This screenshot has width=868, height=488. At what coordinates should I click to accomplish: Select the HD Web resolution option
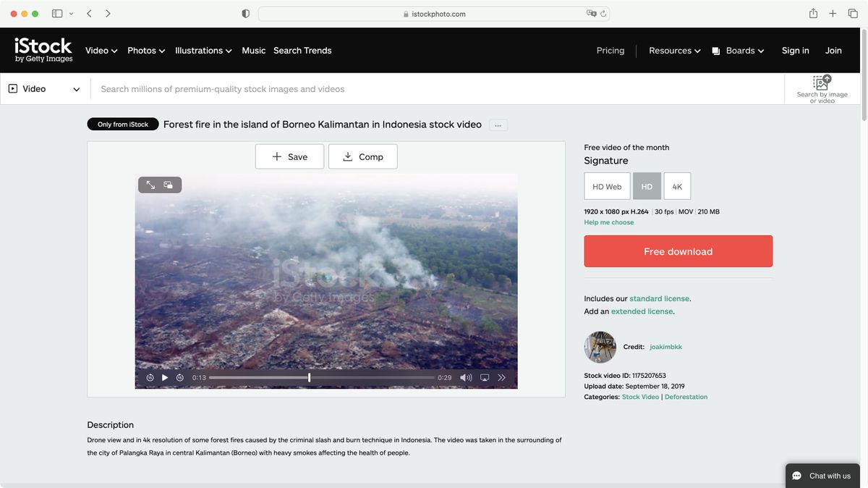pos(607,186)
